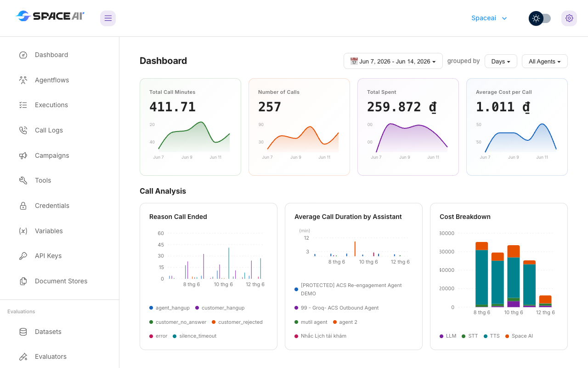Viewport: 588px width, 368px height.
Task: Click the Document Stores files icon
Action: 23,281
